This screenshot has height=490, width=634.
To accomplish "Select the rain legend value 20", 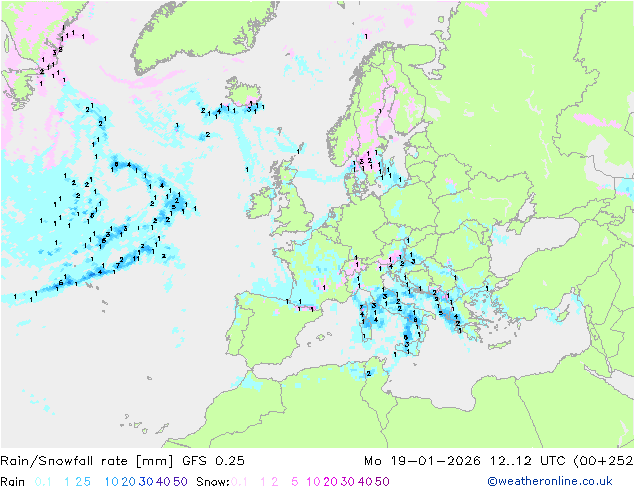I will coord(129,482).
